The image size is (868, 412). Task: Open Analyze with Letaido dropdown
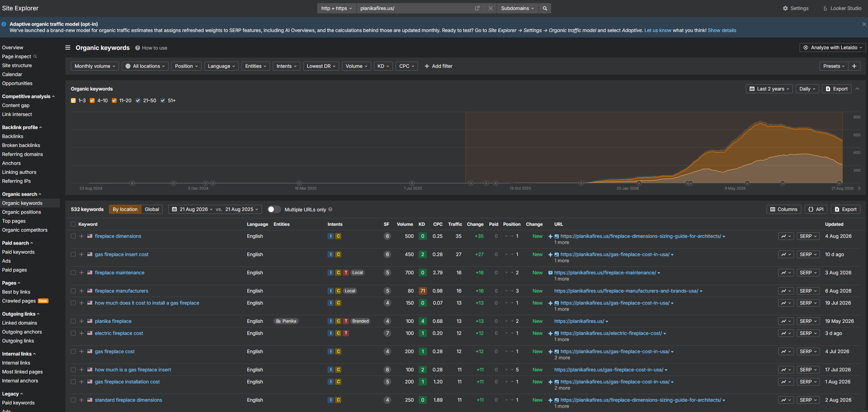(833, 47)
